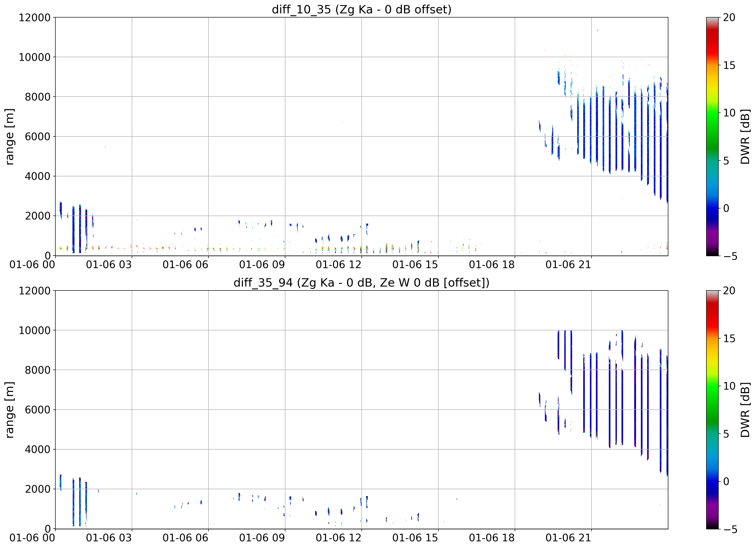Screen dimensions: 756x548
Task: Click y-tick '6000' on the diff_10_35 plot
Action: (38, 136)
